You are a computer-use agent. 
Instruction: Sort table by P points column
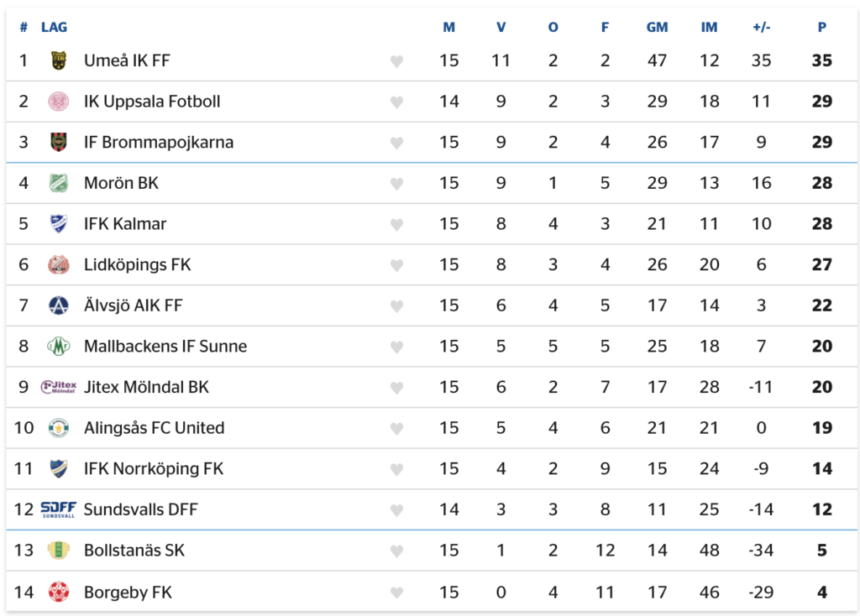pyautogui.click(x=821, y=27)
